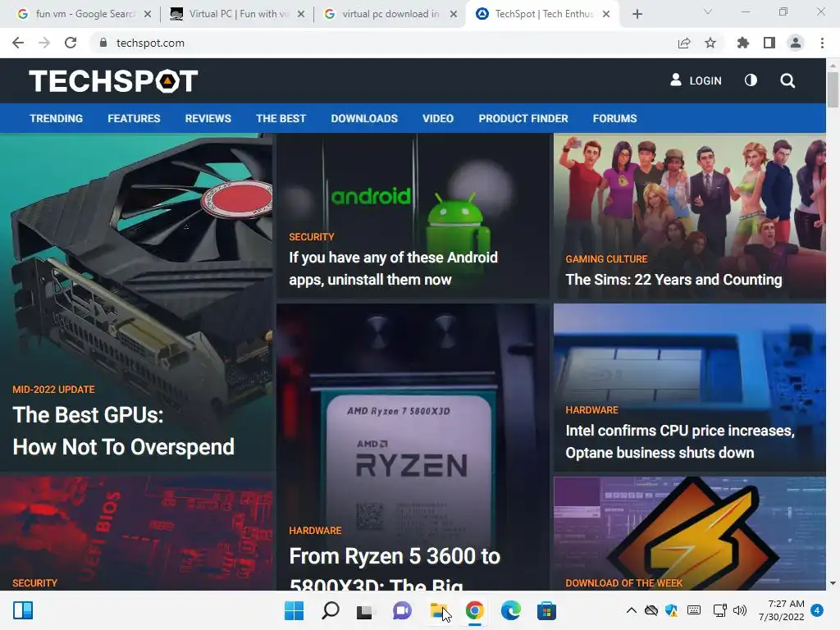Open a new tab with the plus button
Viewport: 840px width, 630px height.
[637, 15]
